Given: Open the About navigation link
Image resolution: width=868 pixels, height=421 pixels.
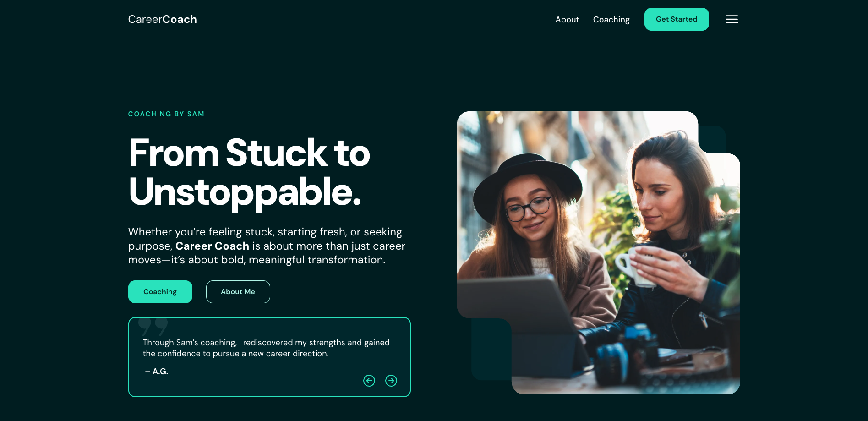Looking at the screenshot, I should tap(567, 20).
